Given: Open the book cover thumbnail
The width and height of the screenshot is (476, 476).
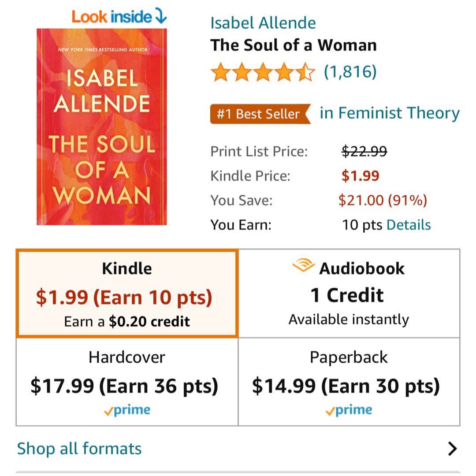Looking at the screenshot, I should [x=102, y=127].
